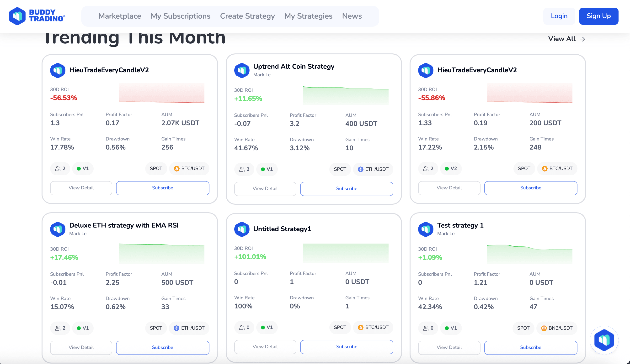This screenshot has width=630, height=364.
Task: Open the floating chat widget icon
Action: point(604,340)
